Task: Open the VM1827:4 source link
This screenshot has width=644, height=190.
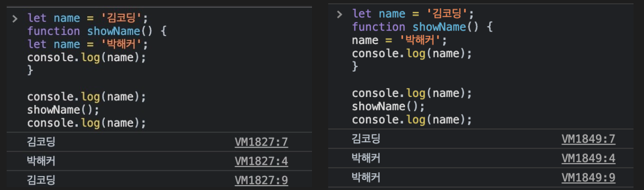Action: (261, 161)
